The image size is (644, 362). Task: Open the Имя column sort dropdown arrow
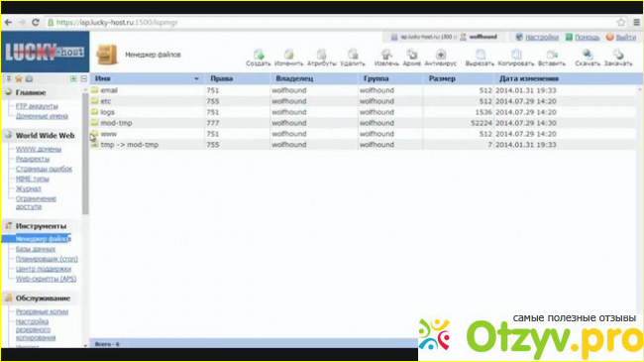coord(196,78)
